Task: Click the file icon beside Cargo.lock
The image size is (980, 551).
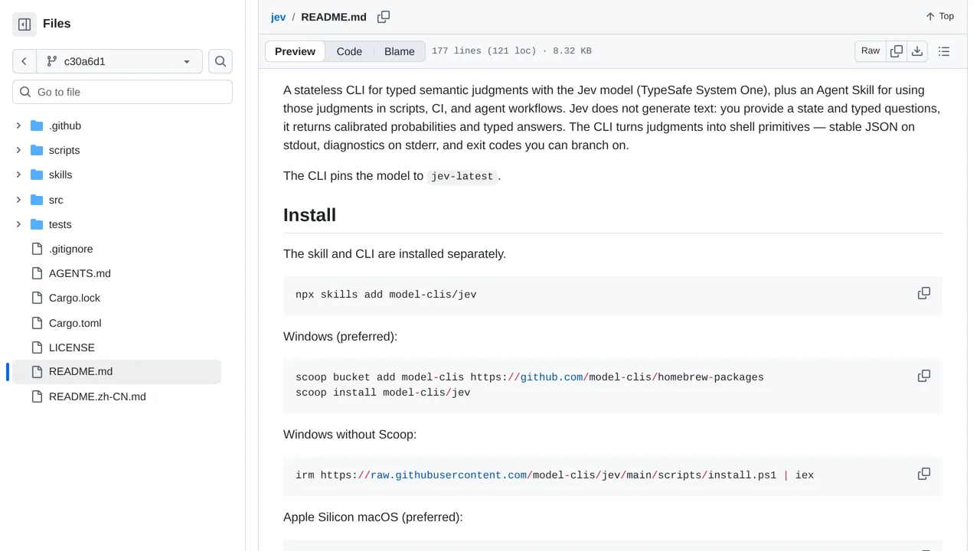Action: pos(37,298)
